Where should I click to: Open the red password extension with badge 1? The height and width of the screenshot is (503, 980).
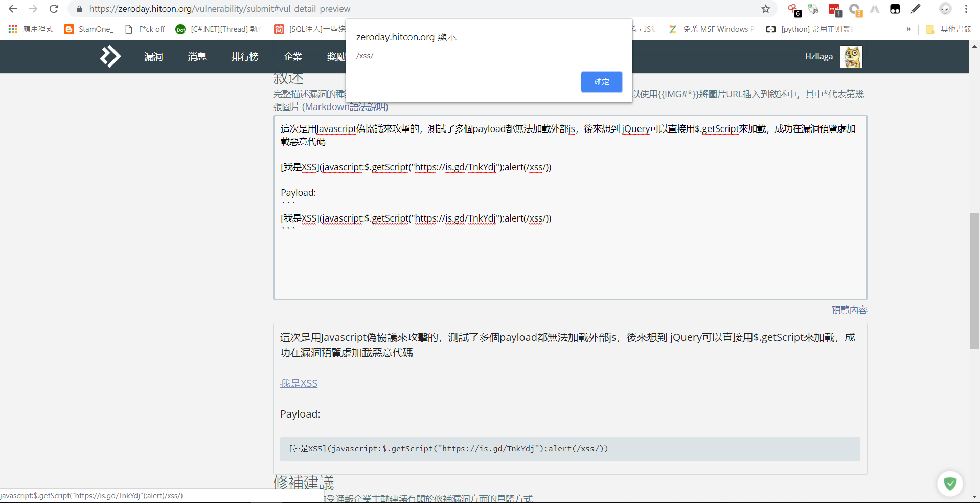pyautogui.click(x=834, y=9)
